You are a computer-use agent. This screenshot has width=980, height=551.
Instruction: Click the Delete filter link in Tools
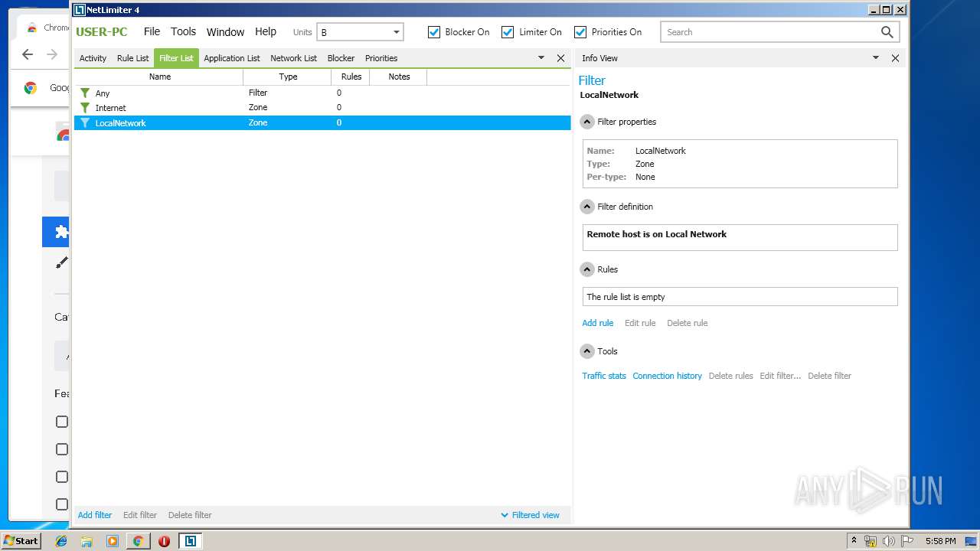point(829,376)
